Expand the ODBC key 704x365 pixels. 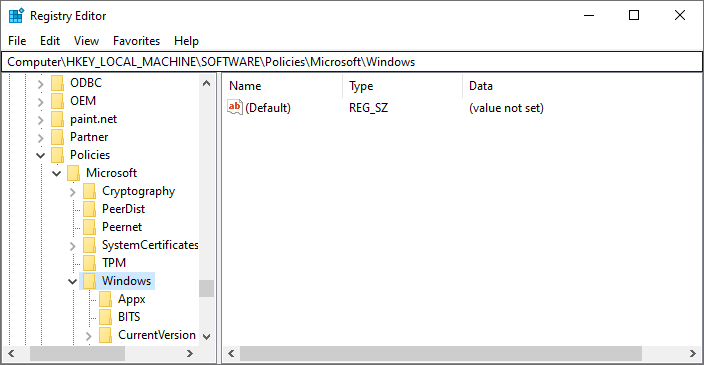click(x=40, y=84)
